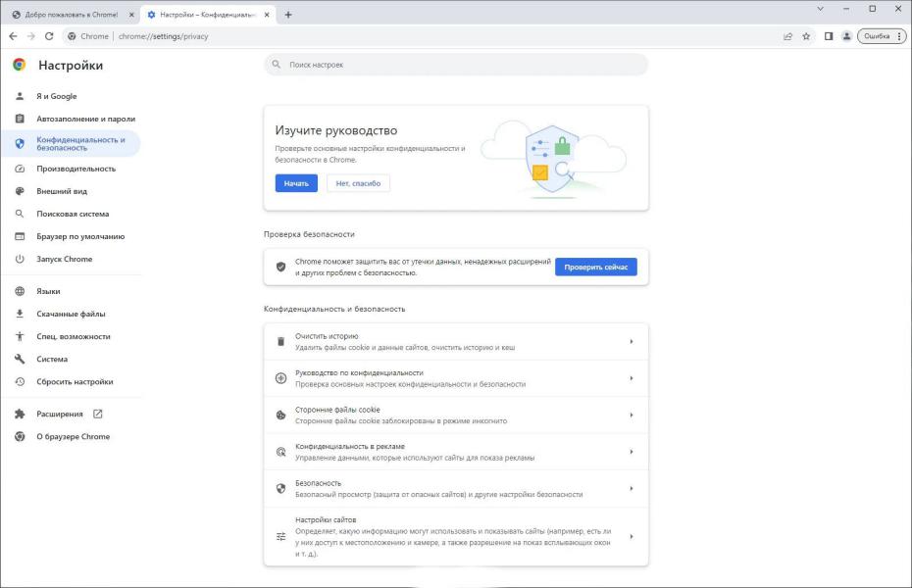Close the Настройки tab
912x588 pixels.
click(x=267, y=15)
